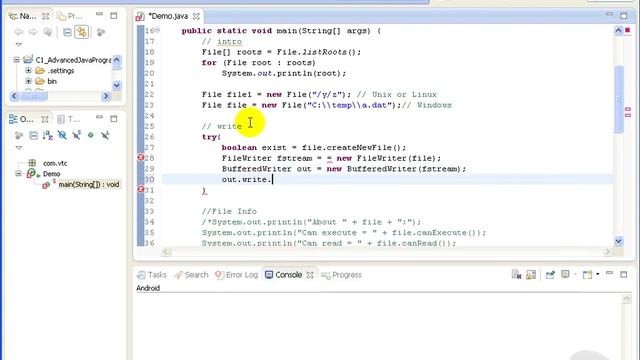Select the Console tab

pyautogui.click(x=284, y=275)
